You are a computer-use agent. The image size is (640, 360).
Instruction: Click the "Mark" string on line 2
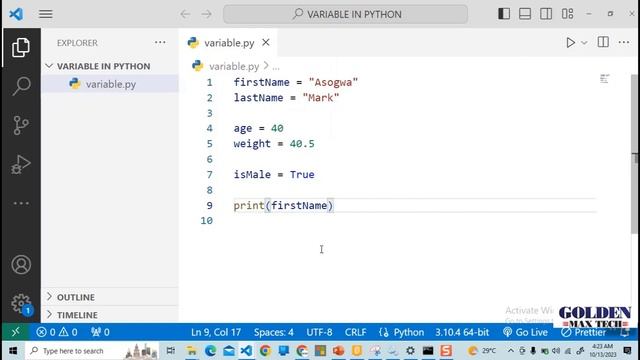tap(321, 98)
